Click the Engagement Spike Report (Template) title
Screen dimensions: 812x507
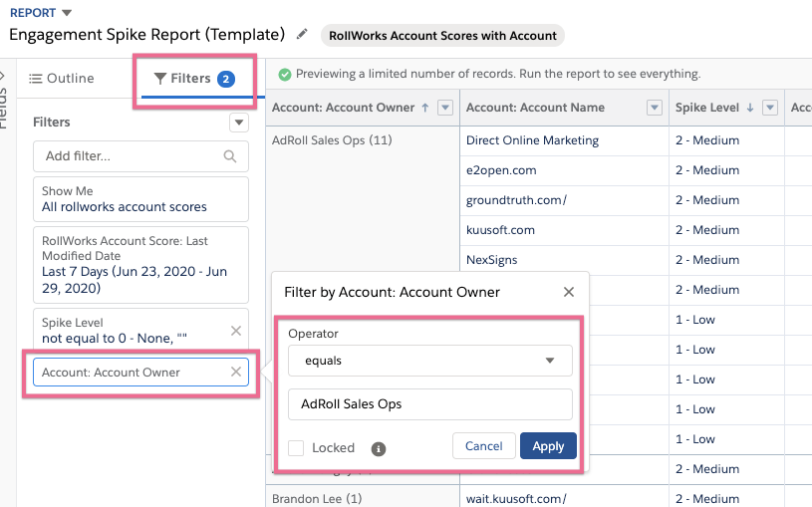tap(147, 35)
